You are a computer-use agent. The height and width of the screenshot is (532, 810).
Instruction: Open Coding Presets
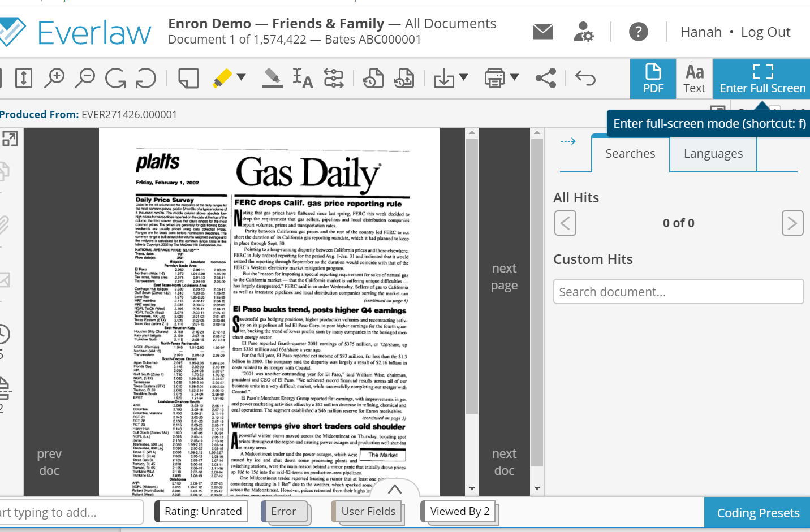click(x=757, y=513)
